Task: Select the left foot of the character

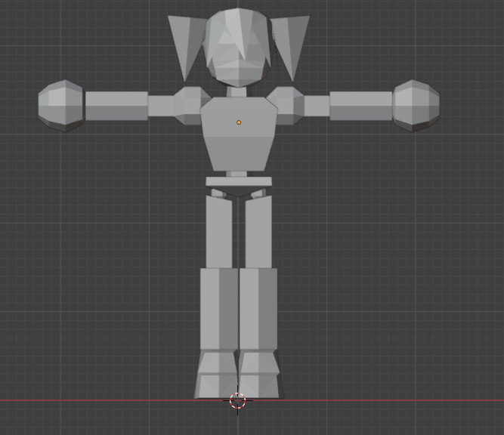Action: 216,375
